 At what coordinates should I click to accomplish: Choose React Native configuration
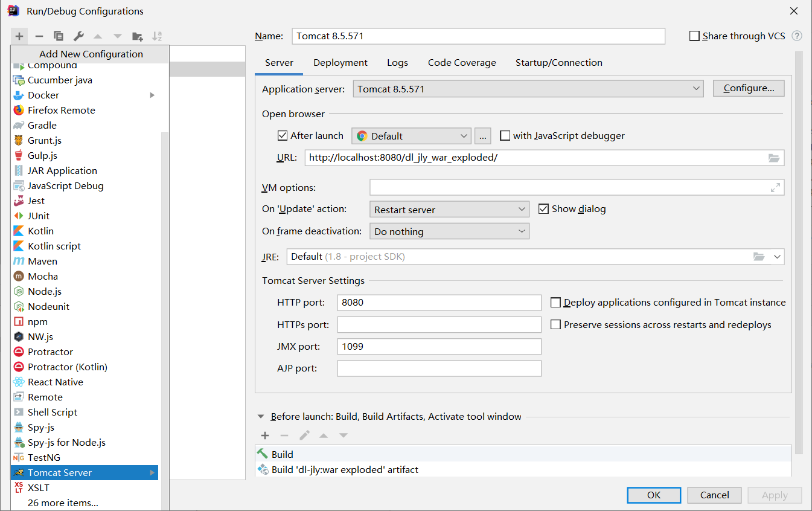pos(85,382)
